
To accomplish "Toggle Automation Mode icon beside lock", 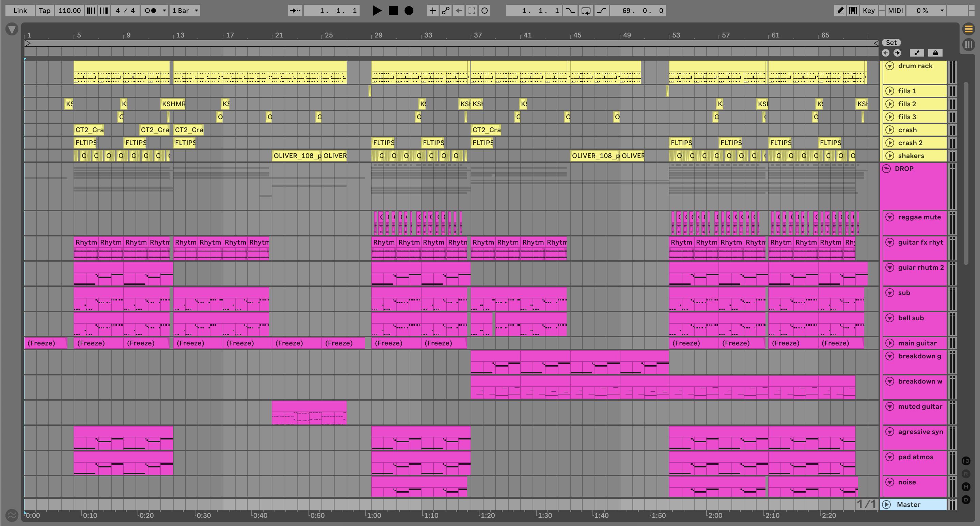I will pos(917,53).
